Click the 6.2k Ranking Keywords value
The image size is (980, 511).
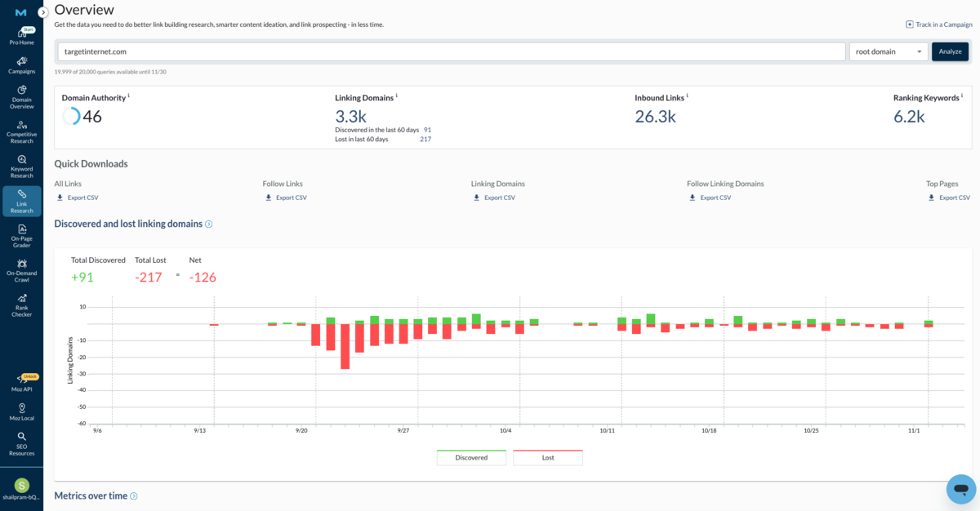(909, 117)
